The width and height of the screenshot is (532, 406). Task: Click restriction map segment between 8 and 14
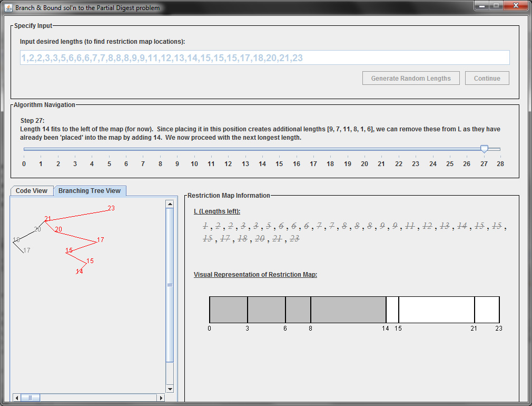tap(348, 310)
